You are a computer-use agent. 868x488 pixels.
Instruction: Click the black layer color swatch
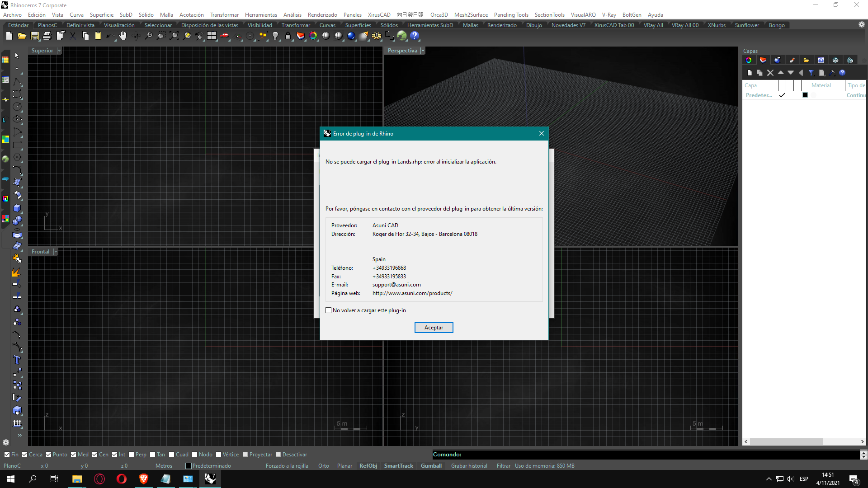[x=805, y=95]
